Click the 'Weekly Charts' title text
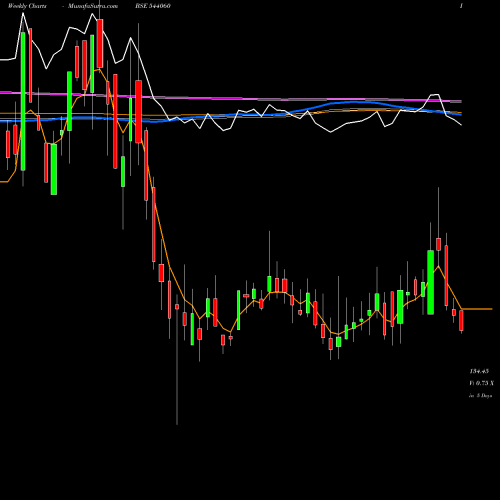500x500 pixels. pyautogui.click(x=27, y=6)
